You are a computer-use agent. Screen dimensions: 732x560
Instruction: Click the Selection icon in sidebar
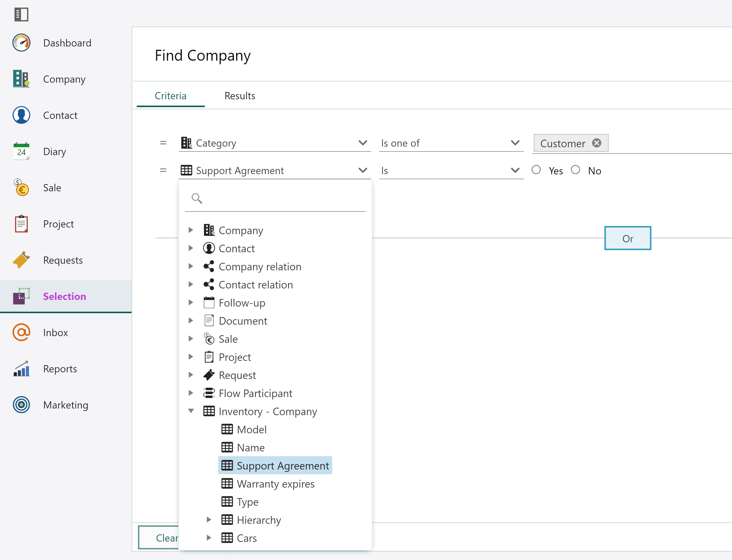coord(21,297)
